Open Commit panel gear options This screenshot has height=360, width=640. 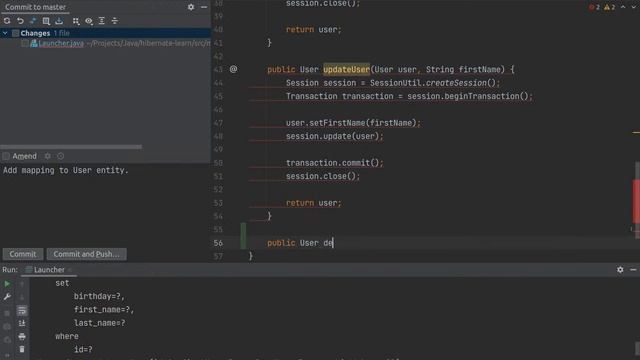pyautogui.click(x=191, y=7)
